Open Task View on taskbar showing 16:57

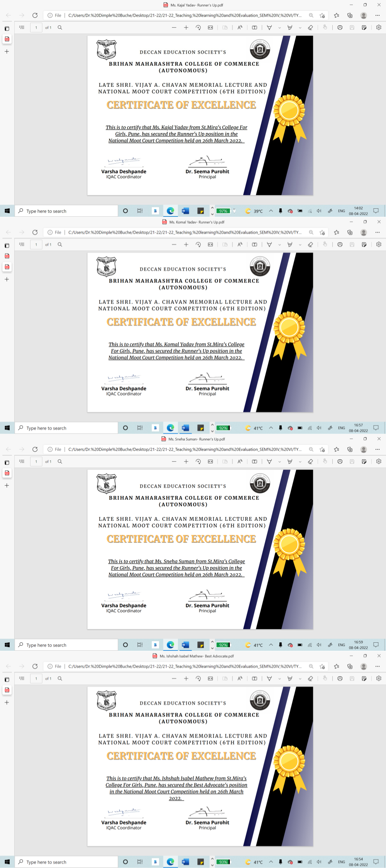(140, 428)
